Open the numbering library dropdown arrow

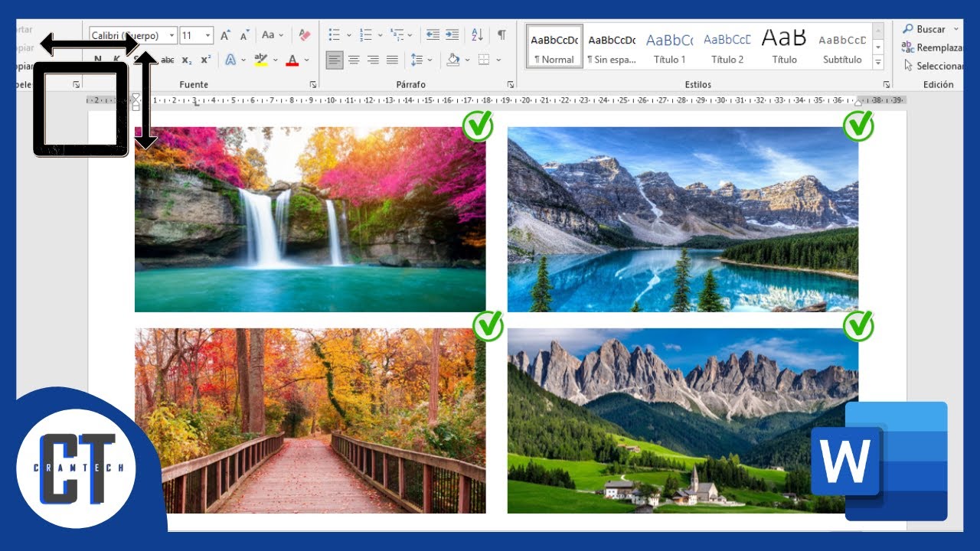point(381,35)
